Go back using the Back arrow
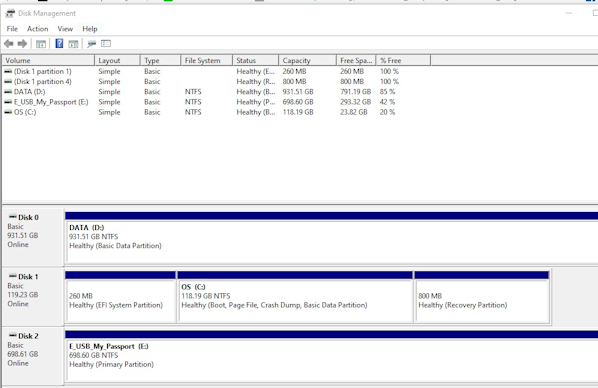 [x=9, y=43]
